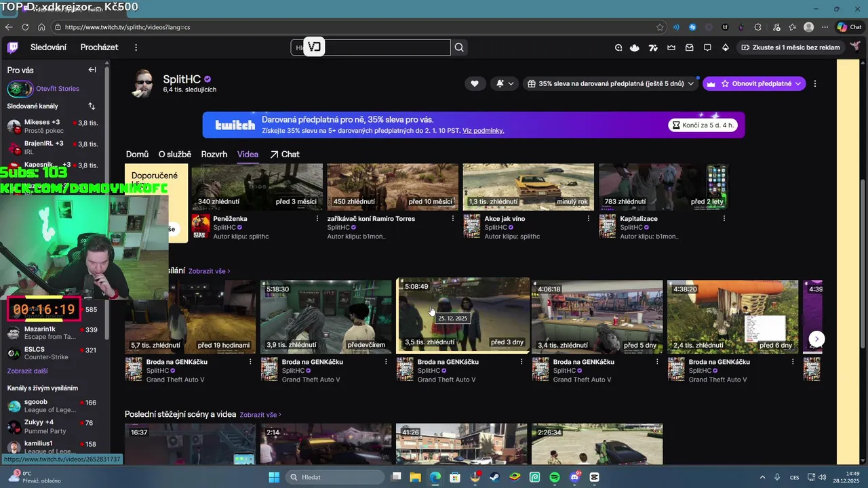Switch to the O službě tab
Viewport: 868px width, 488px height.
click(x=175, y=155)
